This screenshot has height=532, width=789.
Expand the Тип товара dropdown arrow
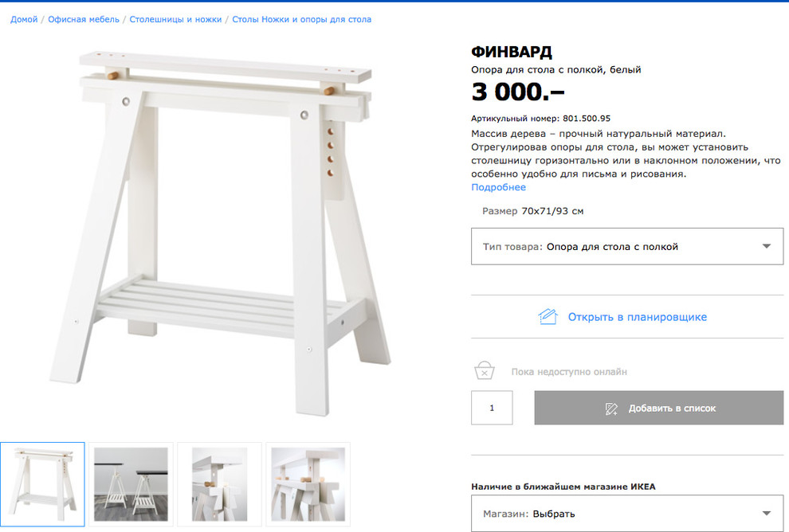pyautogui.click(x=767, y=246)
